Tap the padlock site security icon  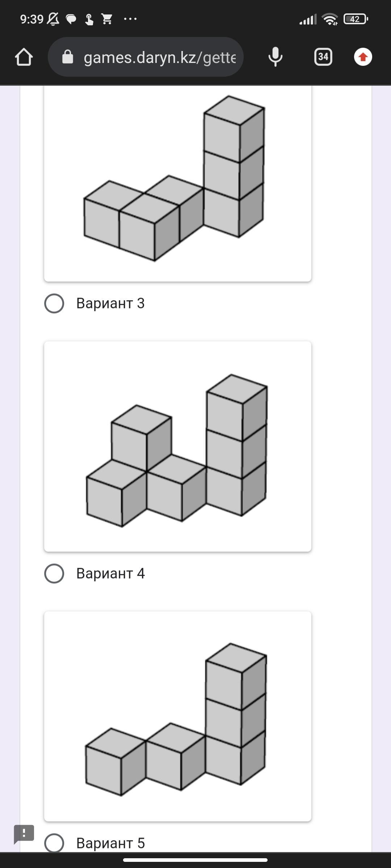(x=68, y=57)
